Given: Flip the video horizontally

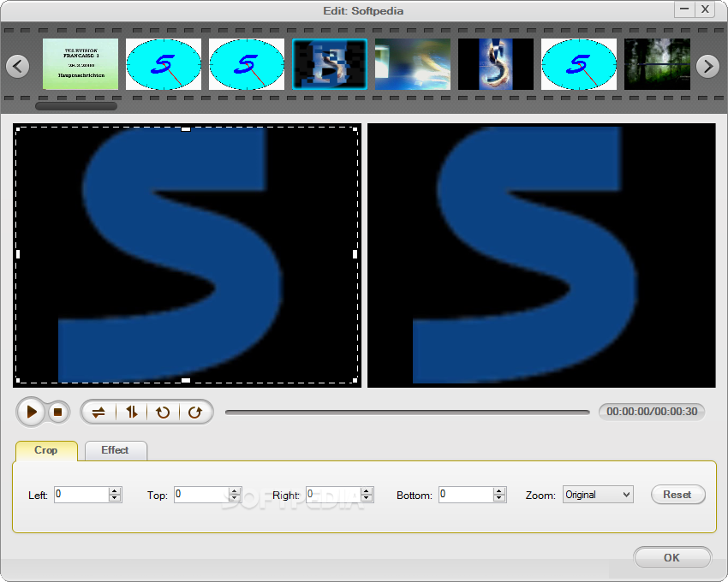Looking at the screenshot, I should (98, 413).
